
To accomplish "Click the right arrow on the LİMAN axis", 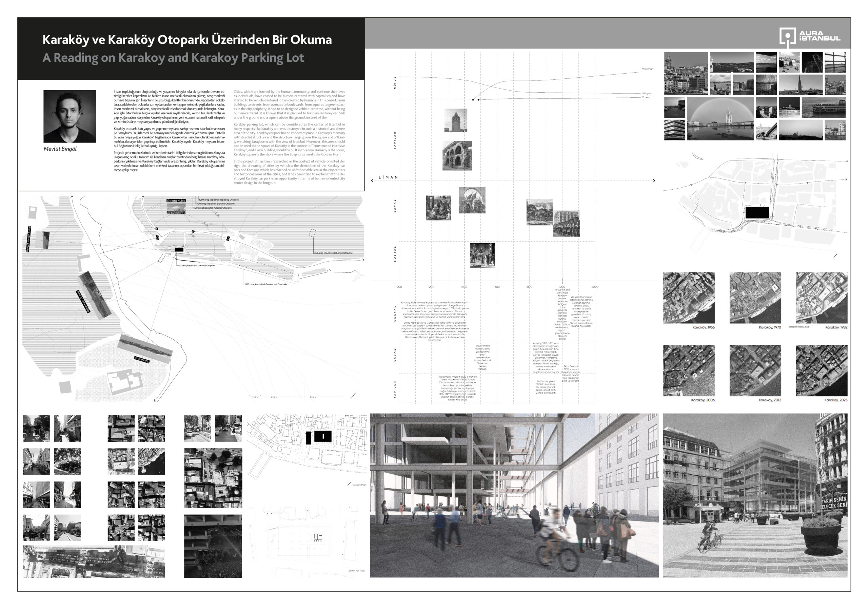I will [x=654, y=181].
